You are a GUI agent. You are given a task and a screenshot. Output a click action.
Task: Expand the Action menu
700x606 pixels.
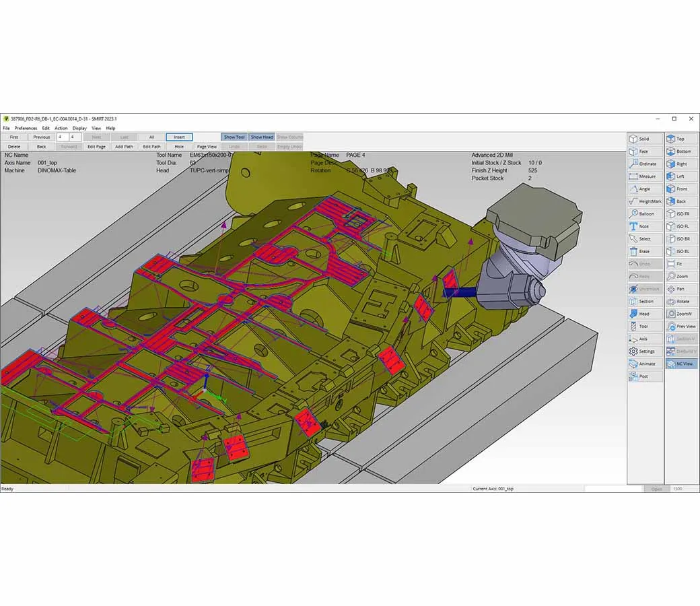pyautogui.click(x=61, y=128)
